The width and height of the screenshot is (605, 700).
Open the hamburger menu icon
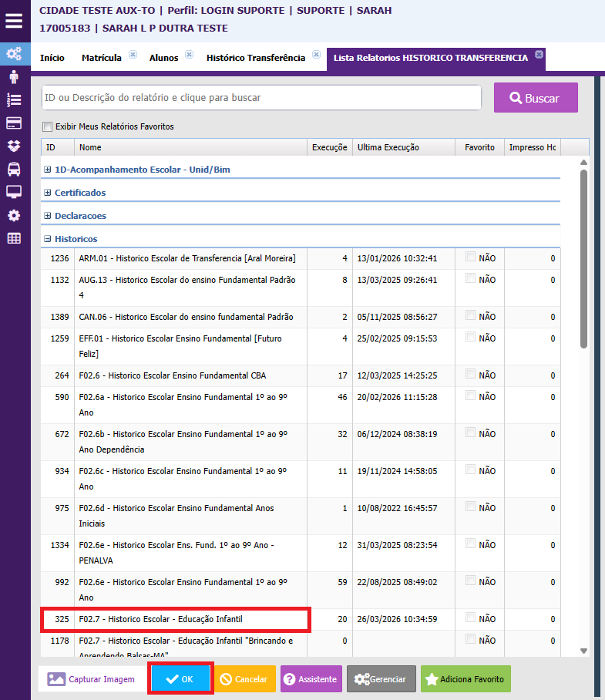(x=14, y=21)
